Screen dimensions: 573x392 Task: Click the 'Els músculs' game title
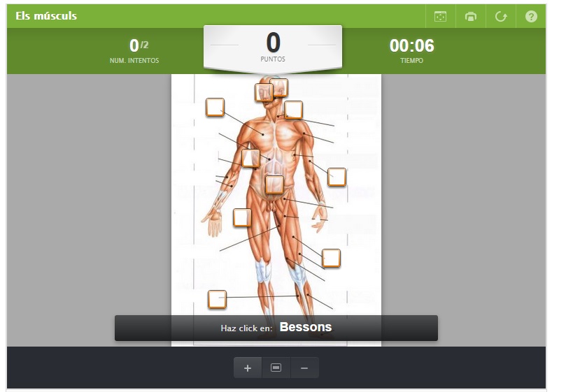click(46, 16)
